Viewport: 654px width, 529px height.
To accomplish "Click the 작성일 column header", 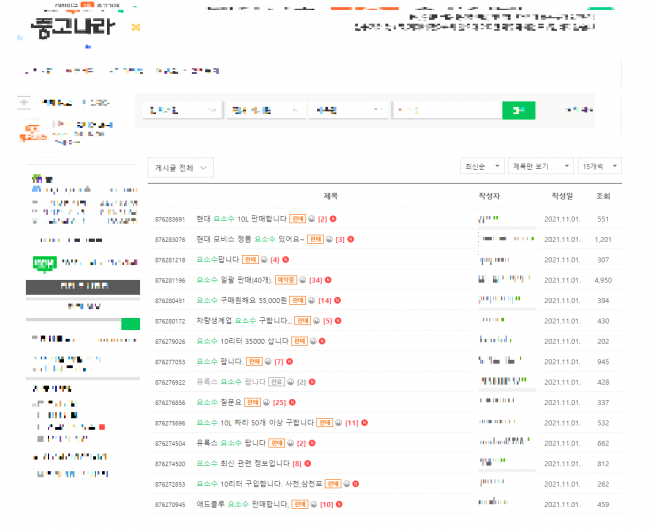I will coord(562,196).
